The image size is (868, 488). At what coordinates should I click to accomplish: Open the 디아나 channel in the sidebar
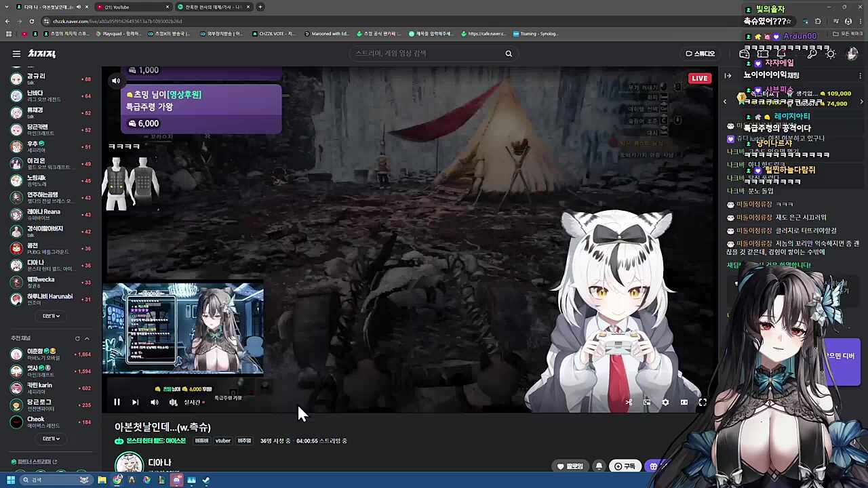pyautogui.click(x=51, y=265)
